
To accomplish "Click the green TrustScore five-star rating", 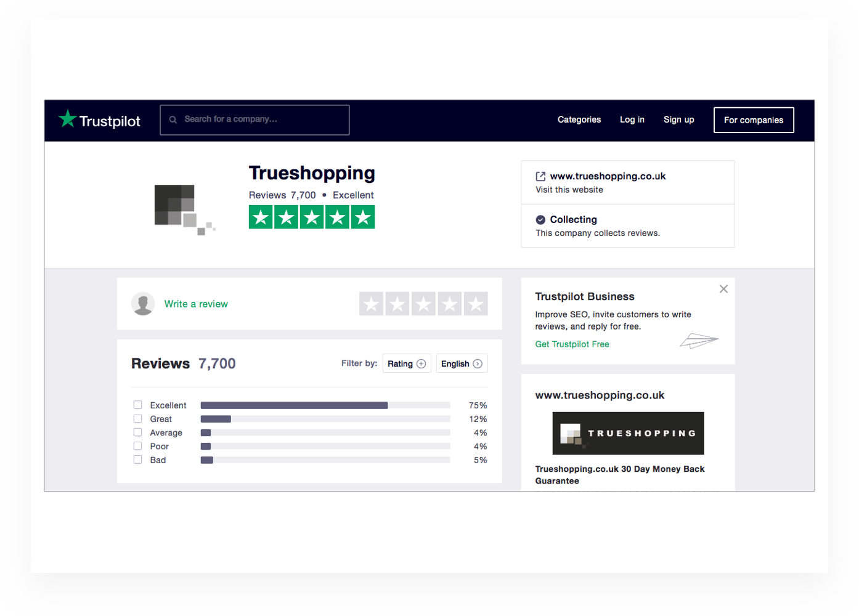I will pos(312,217).
